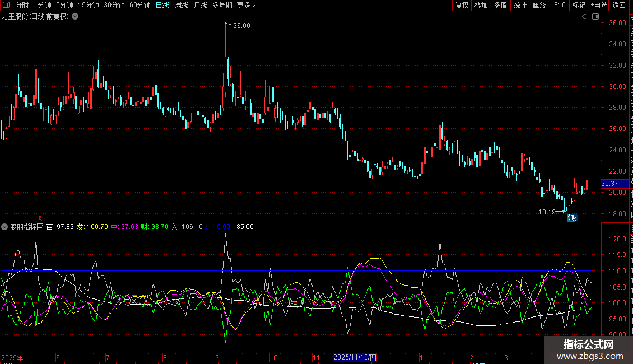Click the red S marker below the candles

[40, 218]
